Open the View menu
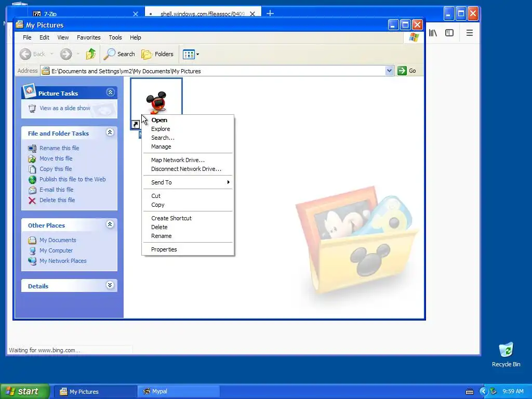 coord(63,37)
